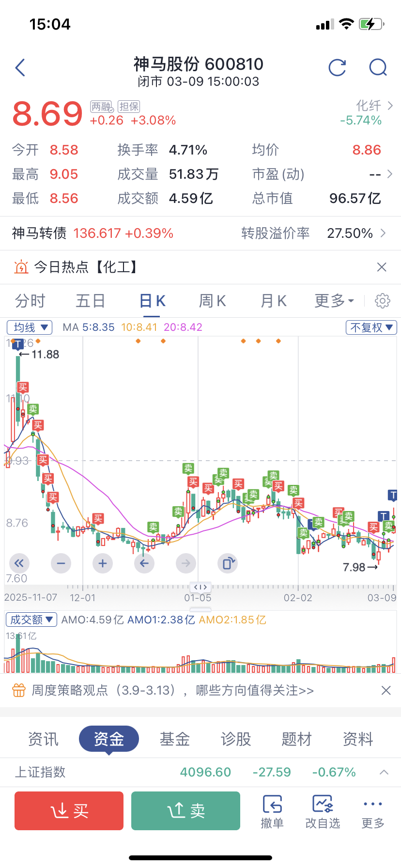Select the 资金 tab

coord(109,739)
